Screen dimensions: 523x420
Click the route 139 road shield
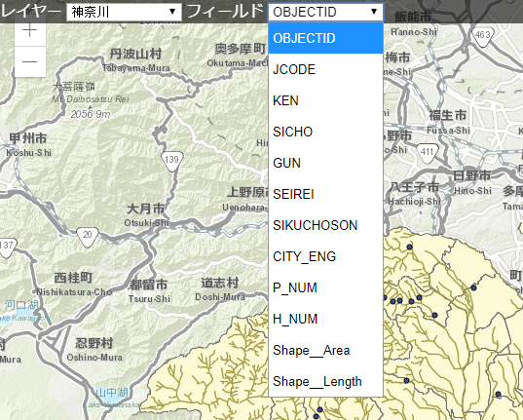tap(172, 160)
